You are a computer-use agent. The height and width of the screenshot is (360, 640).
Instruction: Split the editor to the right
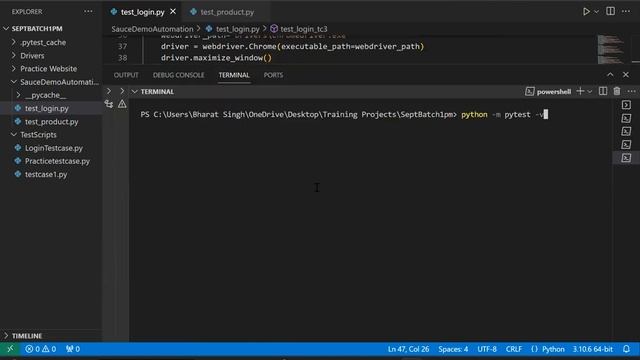[610, 11]
